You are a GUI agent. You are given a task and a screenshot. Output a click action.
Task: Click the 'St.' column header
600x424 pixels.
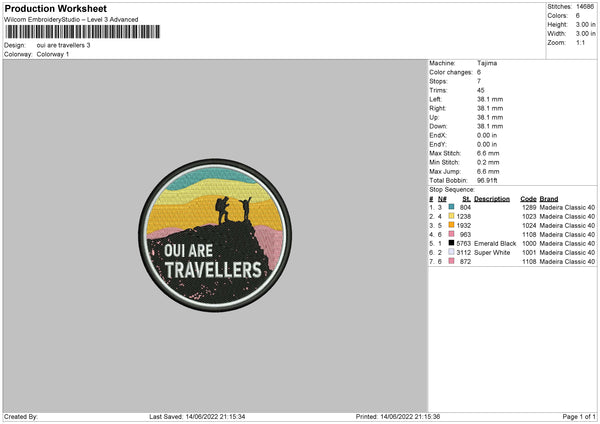(x=466, y=199)
